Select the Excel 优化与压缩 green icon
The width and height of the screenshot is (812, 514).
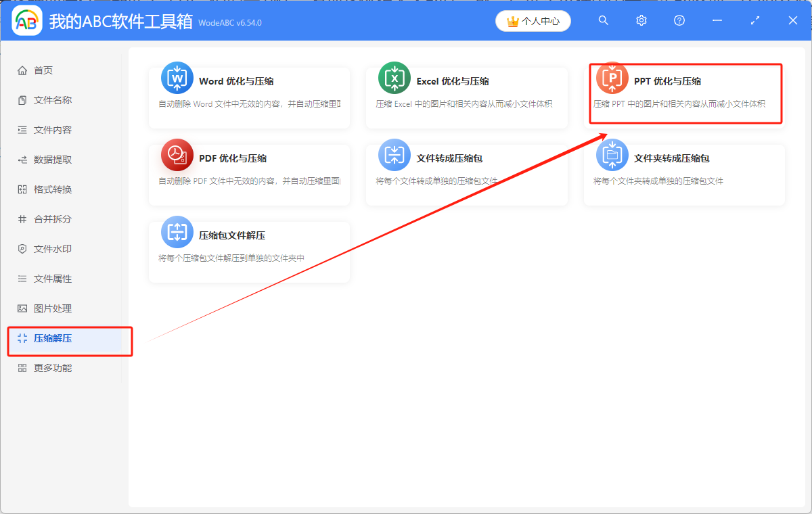[x=394, y=80]
